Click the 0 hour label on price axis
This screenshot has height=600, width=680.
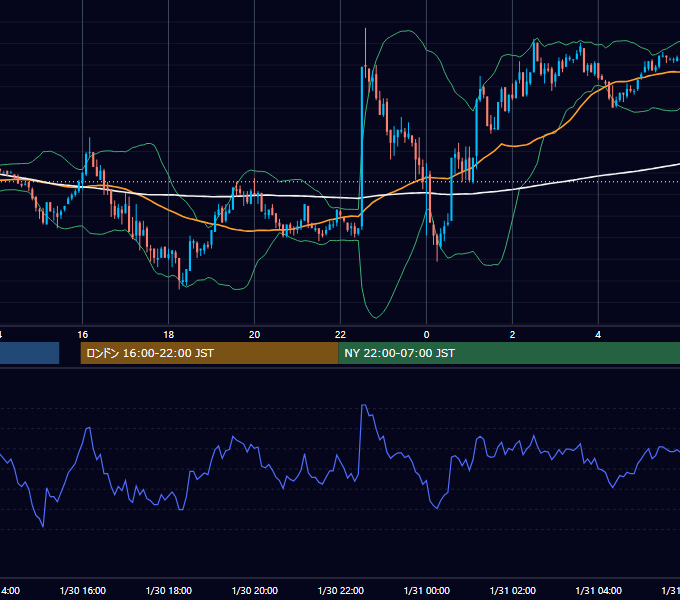pyautogui.click(x=426, y=335)
